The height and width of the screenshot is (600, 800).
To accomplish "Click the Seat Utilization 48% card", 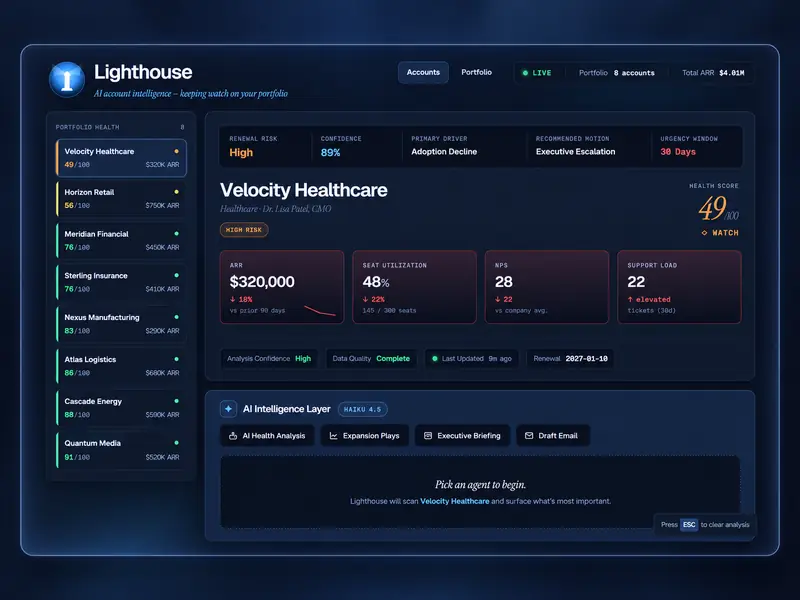I will pos(414,287).
